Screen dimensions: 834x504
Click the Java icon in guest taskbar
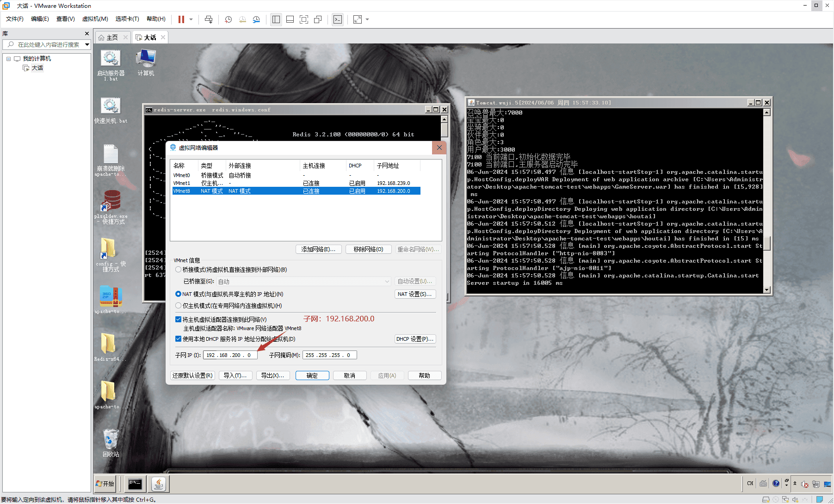(159, 484)
